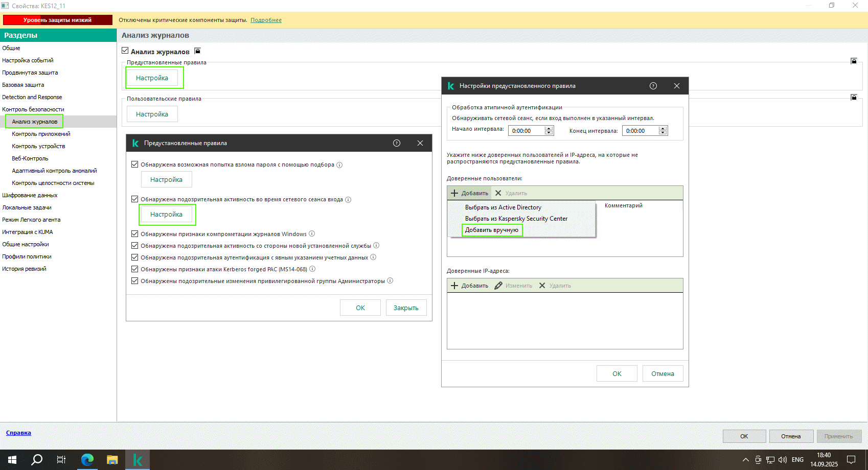Select Выбрать из Active Directory menu item

[503, 207]
